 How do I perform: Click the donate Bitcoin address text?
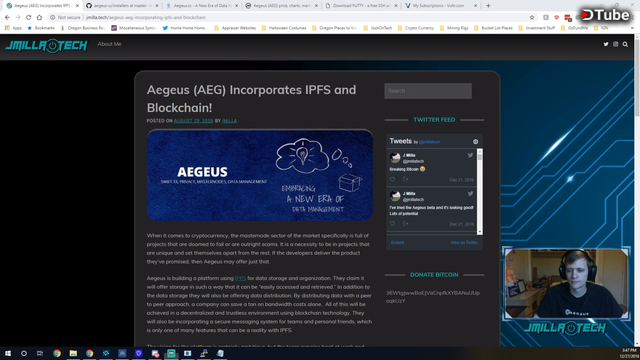click(x=433, y=297)
